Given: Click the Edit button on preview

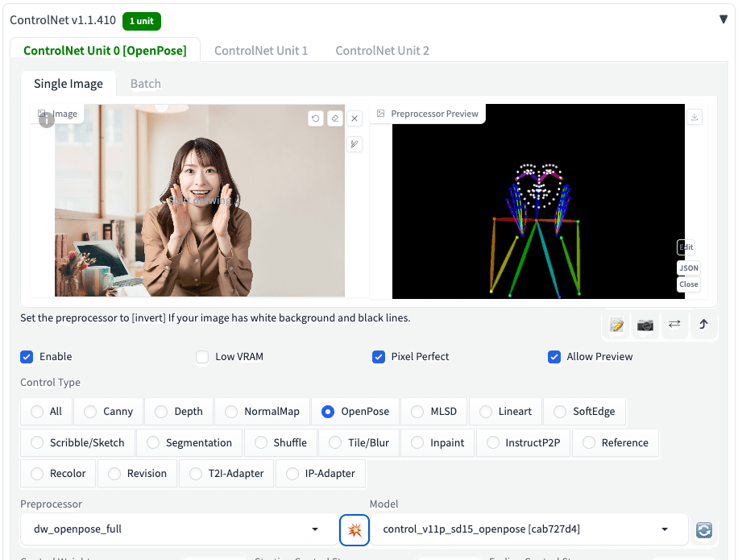Looking at the screenshot, I should 686,247.
